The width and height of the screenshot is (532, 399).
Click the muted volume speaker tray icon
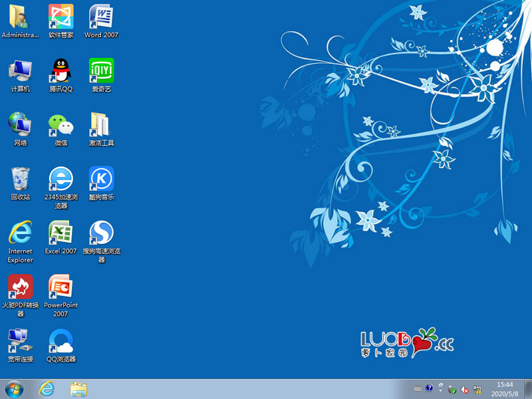(x=464, y=390)
